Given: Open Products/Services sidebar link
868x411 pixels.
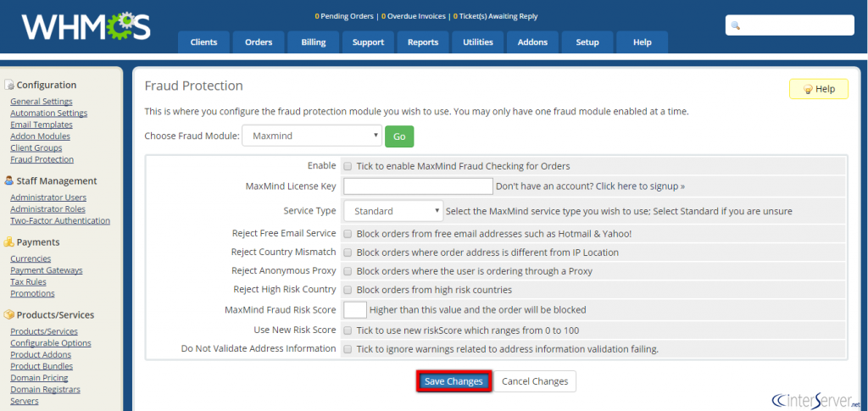Looking at the screenshot, I should [44, 331].
